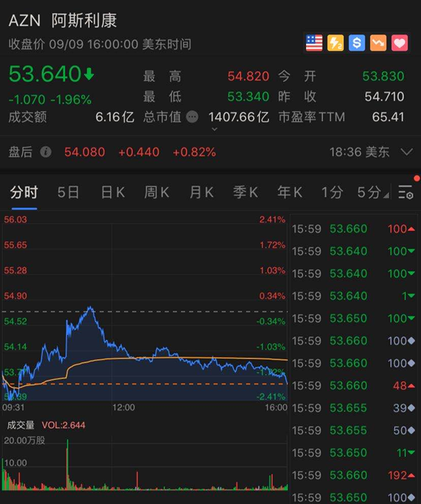Image resolution: width=421 pixels, height=504 pixels.
Task: Tap the yellow lightning Level 2 icon
Action: coord(336,43)
